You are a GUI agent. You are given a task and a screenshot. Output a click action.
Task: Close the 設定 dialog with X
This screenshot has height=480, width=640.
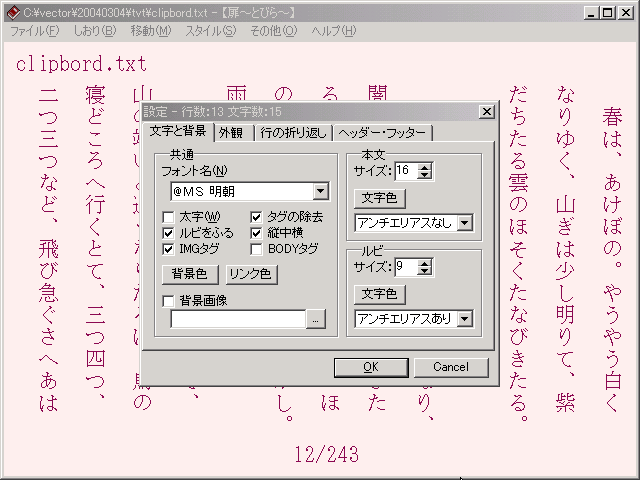point(487,111)
